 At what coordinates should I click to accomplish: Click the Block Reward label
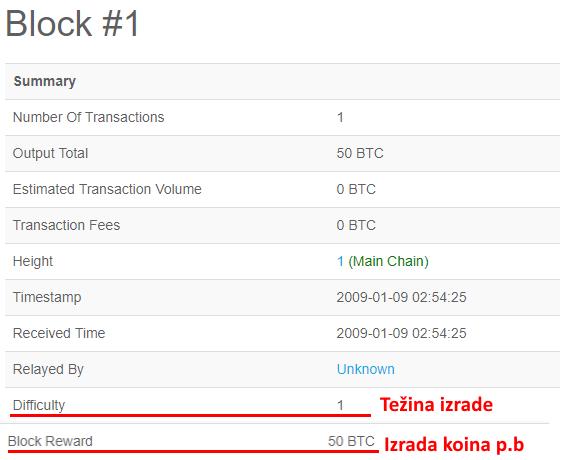click(50, 441)
